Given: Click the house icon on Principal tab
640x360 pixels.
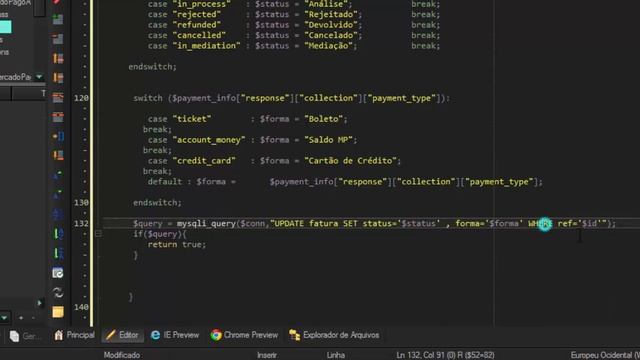Looking at the screenshot, I should point(59,335).
